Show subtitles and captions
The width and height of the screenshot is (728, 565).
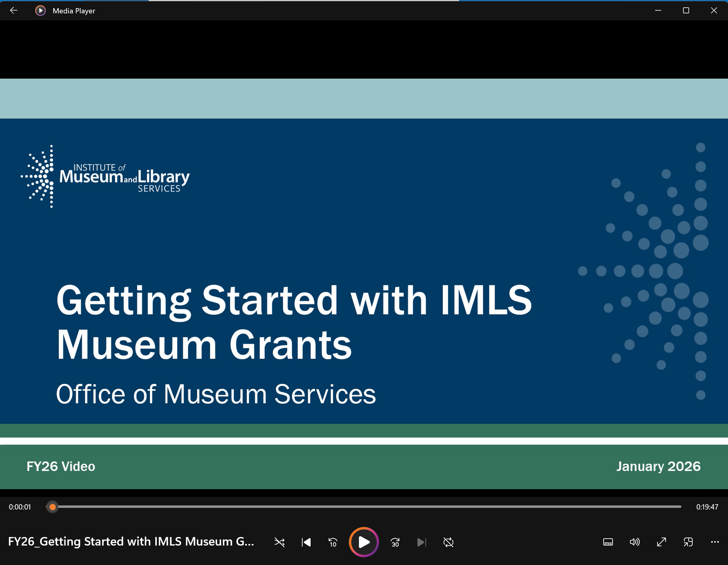coord(608,542)
